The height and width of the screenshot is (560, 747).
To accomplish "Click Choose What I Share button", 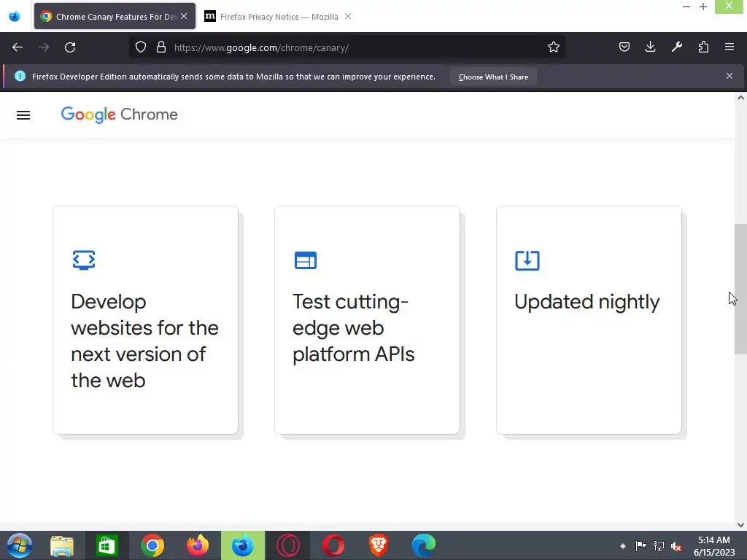I will [493, 77].
